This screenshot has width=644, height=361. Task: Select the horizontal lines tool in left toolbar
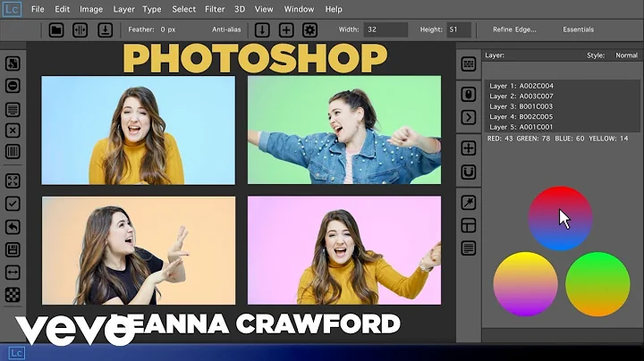tap(13, 109)
